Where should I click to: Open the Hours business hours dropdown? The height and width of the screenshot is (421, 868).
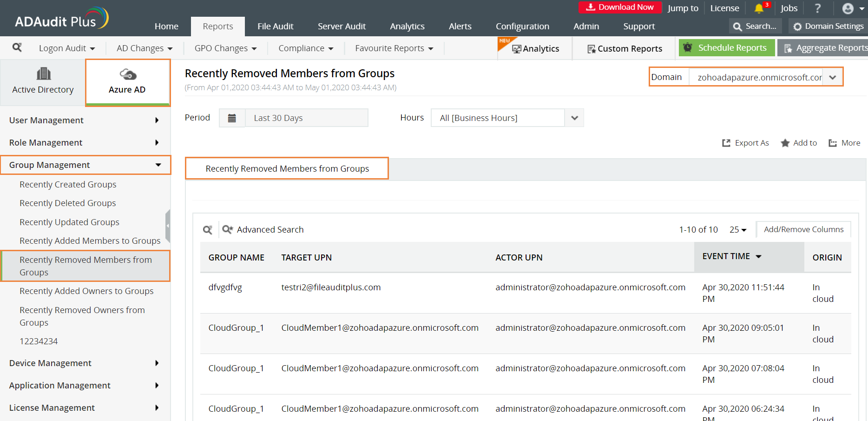click(x=574, y=118)
